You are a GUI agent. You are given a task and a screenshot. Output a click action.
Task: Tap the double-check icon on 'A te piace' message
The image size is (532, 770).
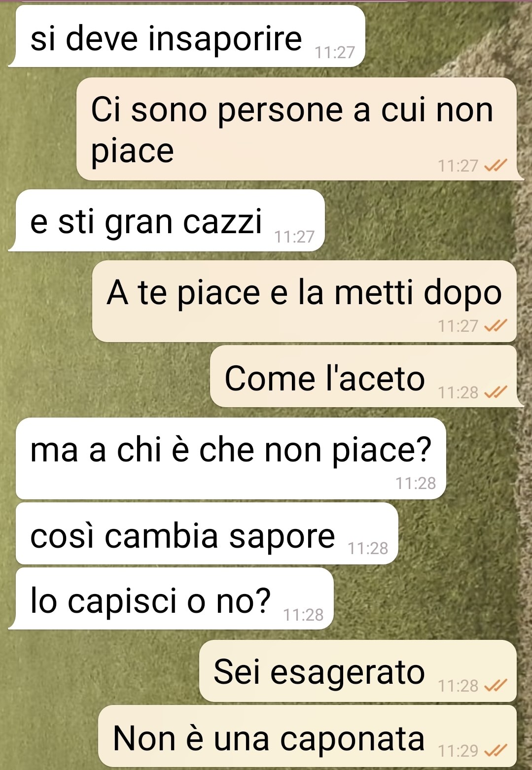(496, 326)
